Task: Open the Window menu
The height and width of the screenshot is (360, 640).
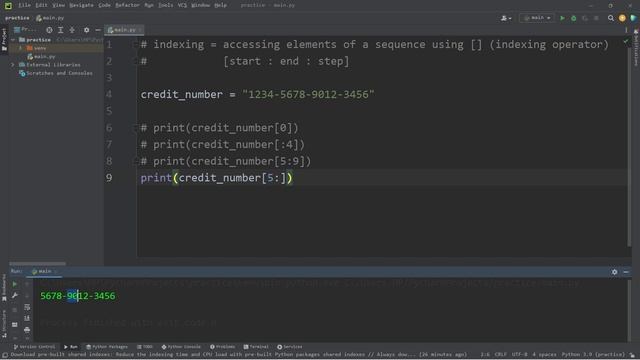Action: (200, 5)
